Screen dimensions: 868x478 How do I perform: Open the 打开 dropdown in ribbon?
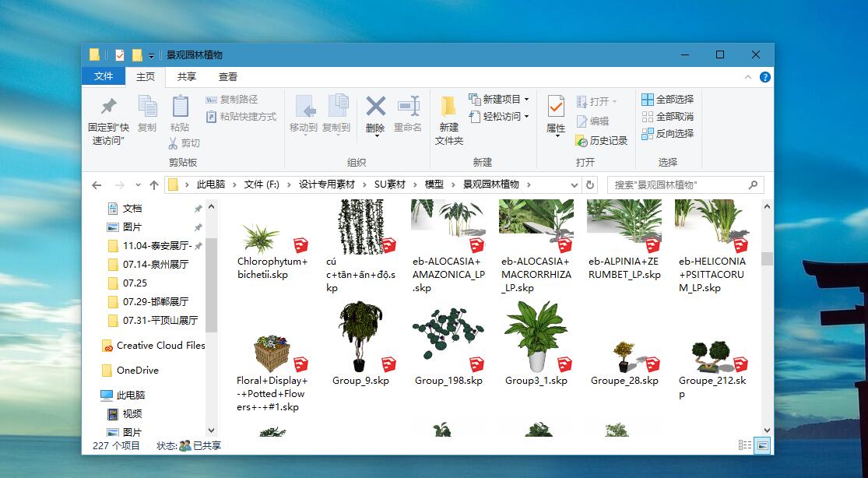coord(614,102)
